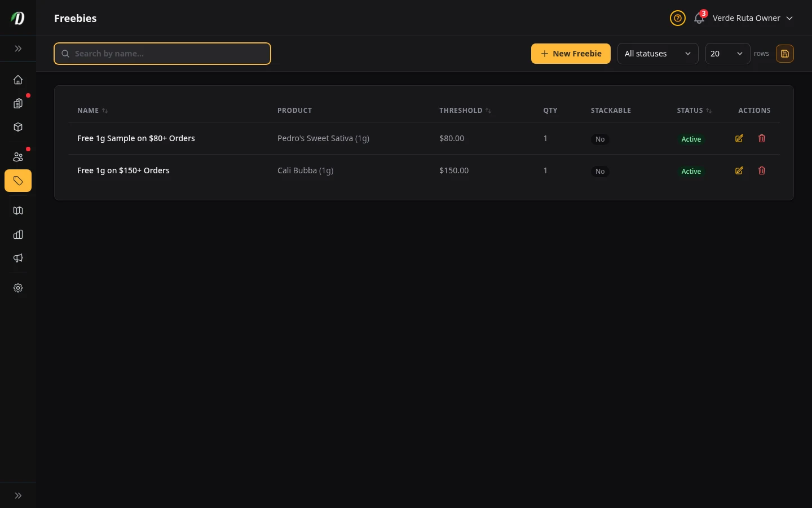The width and height of the screenshot is (812, 508).
Task: Open the All statuses filter dropdown
Action: tap(658, 54)
